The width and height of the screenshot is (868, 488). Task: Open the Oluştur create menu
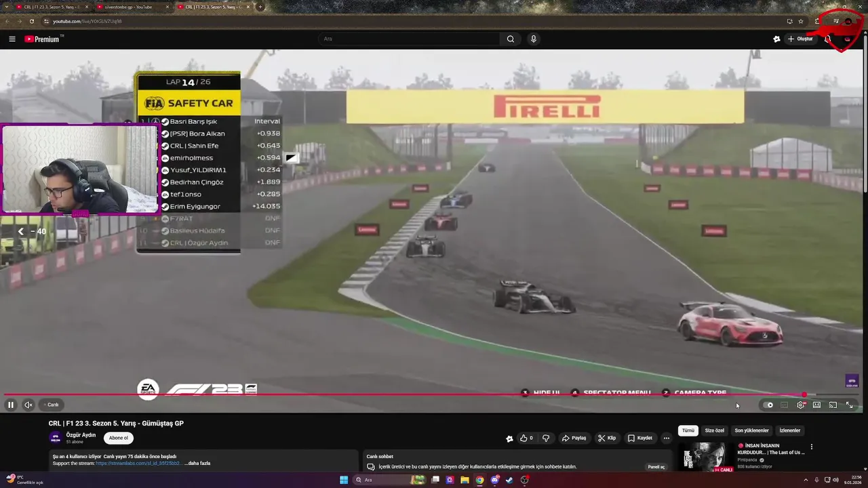(800, 39)
